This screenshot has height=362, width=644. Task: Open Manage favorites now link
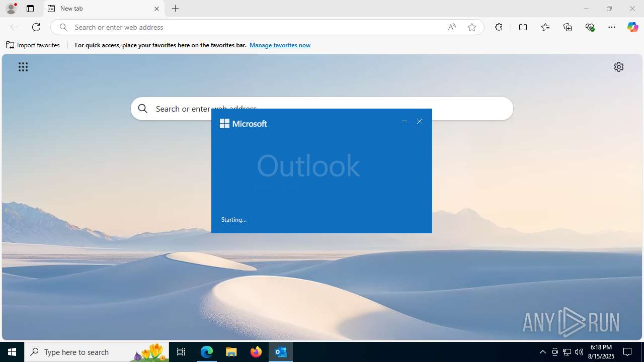tap(280, 45)
